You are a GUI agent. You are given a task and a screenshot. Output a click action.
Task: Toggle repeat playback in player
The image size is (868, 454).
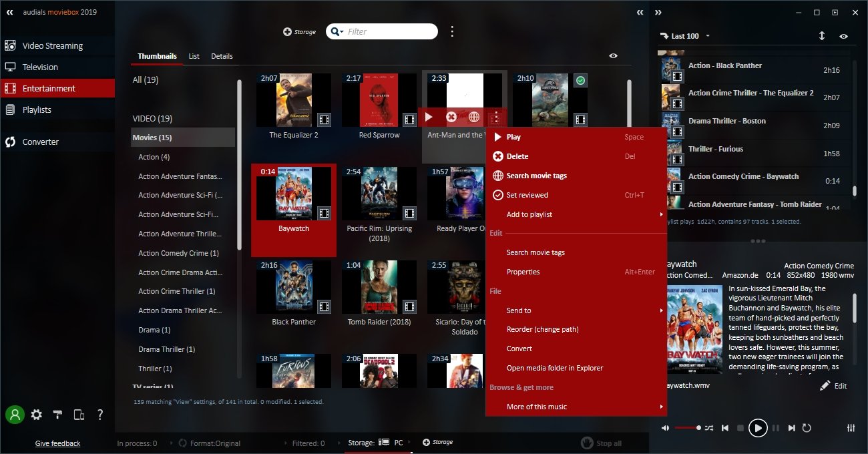point(807,428)
